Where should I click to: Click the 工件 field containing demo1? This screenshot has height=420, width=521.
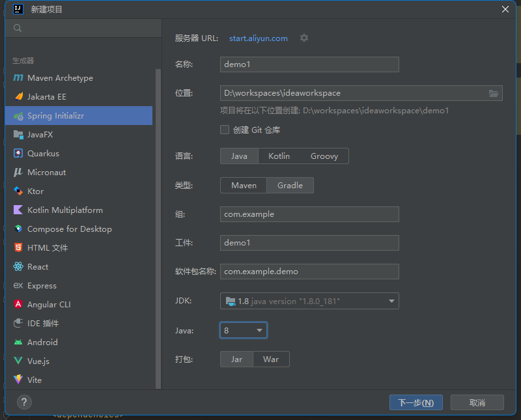309,243
